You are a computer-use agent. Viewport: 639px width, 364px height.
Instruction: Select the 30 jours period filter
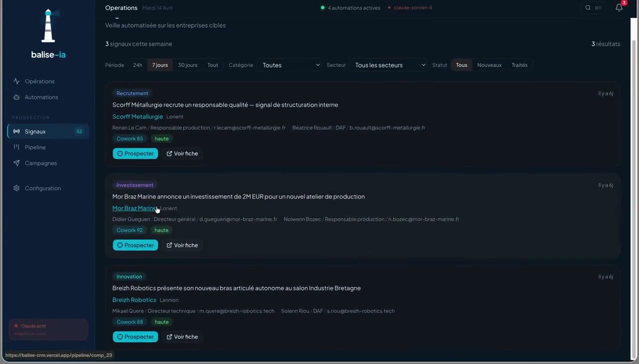(187, 65)
